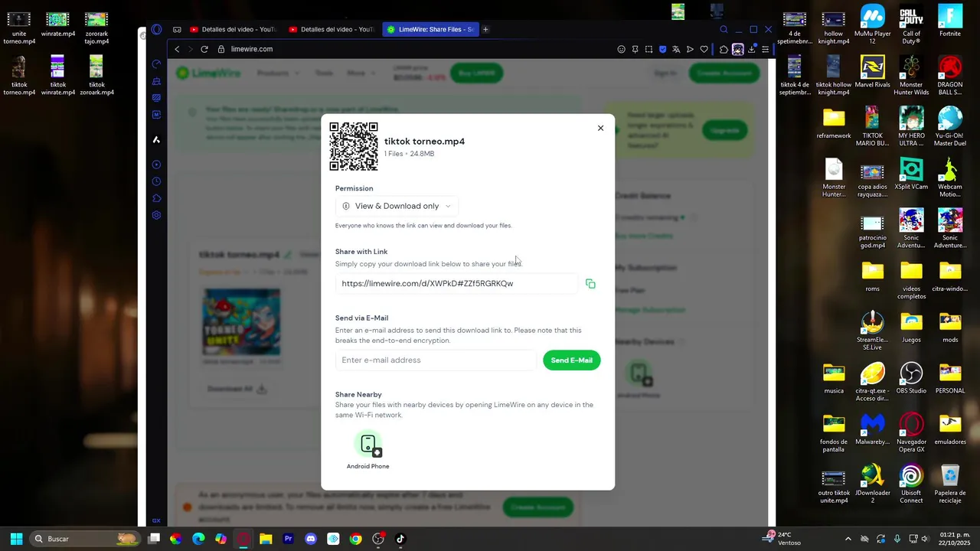Select the LimeWire: Share Files tab

[x=430, y=29]
